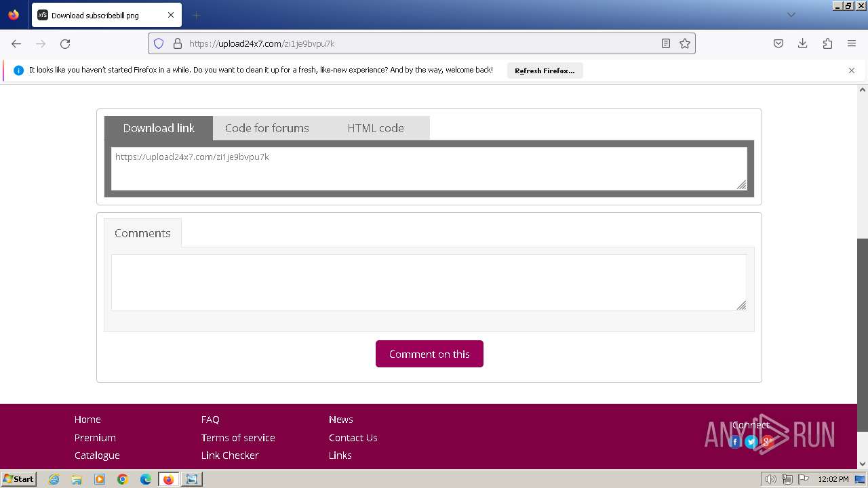Image resolution: width=868 pixels, height=488 pixels.
Task: Toggle reader view icon
Action: pos(666,43)
